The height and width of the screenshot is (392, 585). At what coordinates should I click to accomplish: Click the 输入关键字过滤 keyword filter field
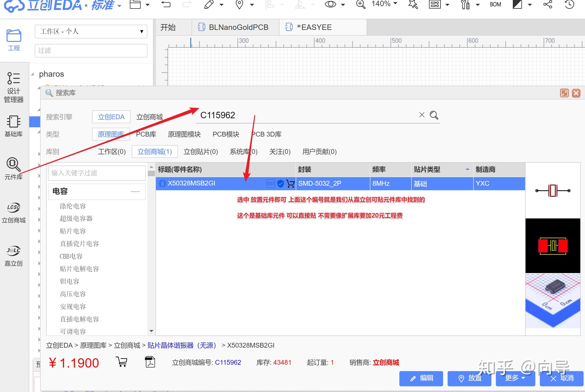pos(97,173)
